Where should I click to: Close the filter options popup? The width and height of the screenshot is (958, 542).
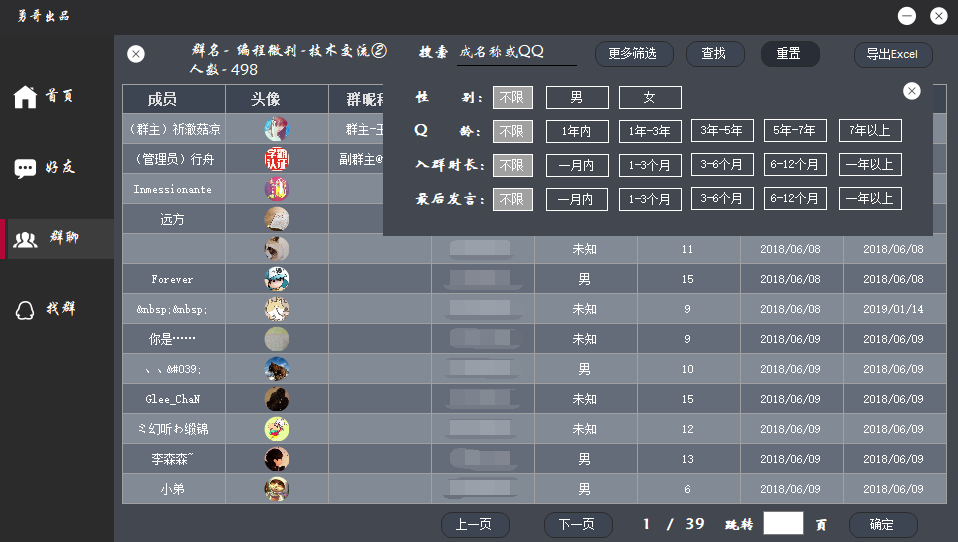(x=911, y=91)
